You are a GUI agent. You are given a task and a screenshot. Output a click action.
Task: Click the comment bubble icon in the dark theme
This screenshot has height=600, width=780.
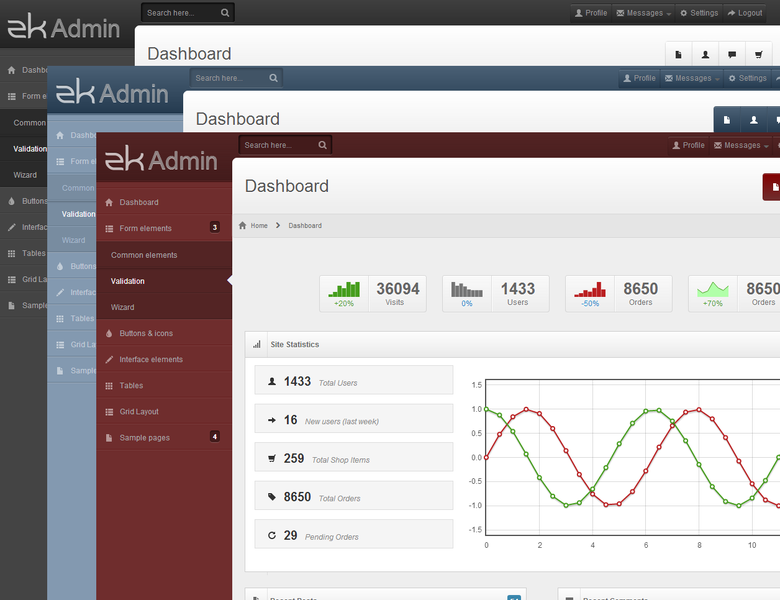(733, 54)
